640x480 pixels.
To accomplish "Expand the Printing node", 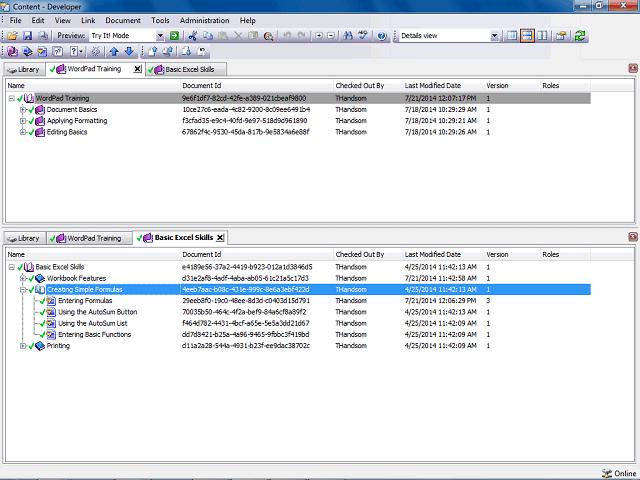I will 23,346.
